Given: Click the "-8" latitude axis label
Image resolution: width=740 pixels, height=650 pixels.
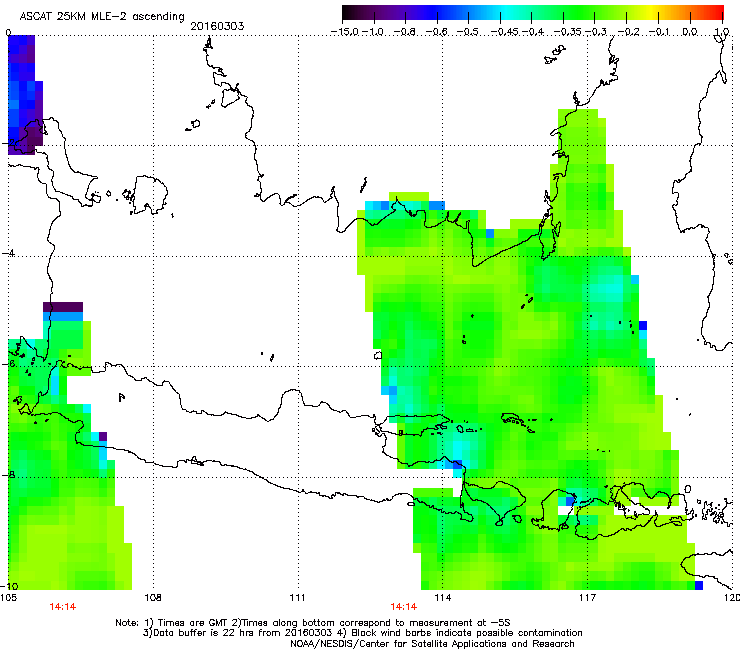Looking at the screenshot, I should click(x=9, y=475).
